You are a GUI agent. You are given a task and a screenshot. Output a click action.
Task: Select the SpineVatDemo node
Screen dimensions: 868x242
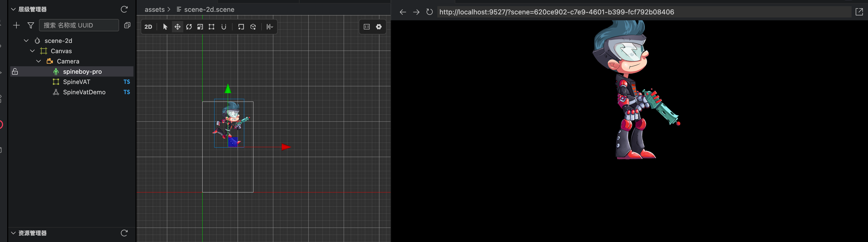point(84,92)
